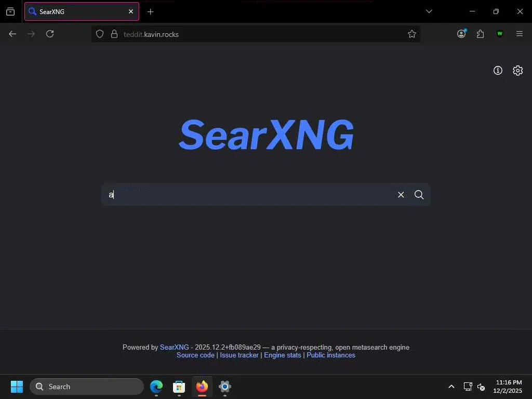Bookmark this page with the star icon
532x399 pixels.
(411, 34)
